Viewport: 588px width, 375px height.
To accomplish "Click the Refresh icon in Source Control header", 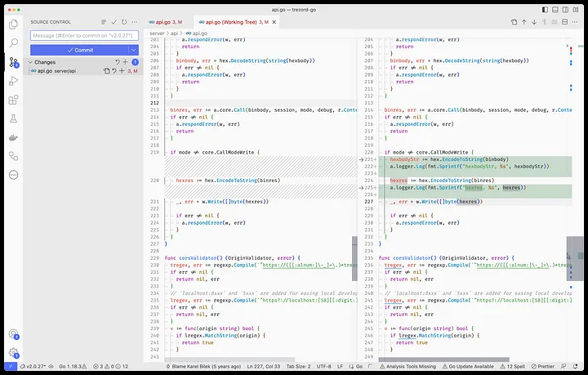I will (124, 22).
